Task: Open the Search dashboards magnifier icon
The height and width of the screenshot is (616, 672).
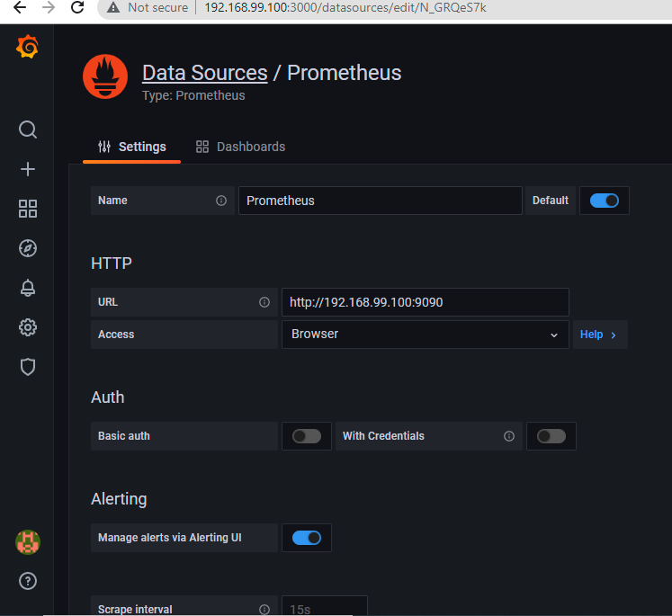Action: click(28, 129)
